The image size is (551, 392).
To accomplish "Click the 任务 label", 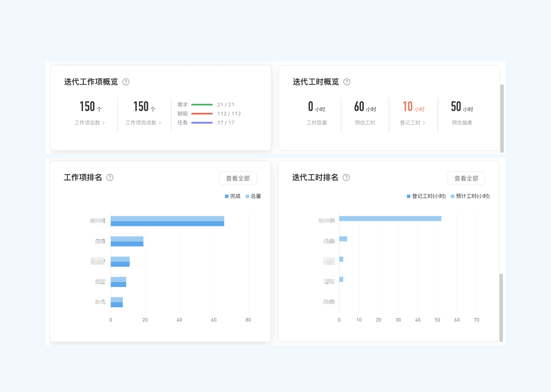I will pyautogui.click(x=182, y=123).
